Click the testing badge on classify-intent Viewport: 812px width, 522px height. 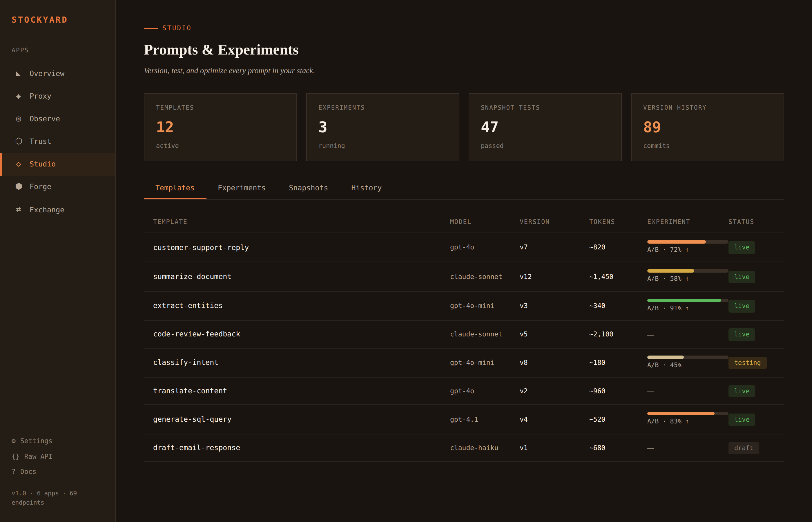747,362
